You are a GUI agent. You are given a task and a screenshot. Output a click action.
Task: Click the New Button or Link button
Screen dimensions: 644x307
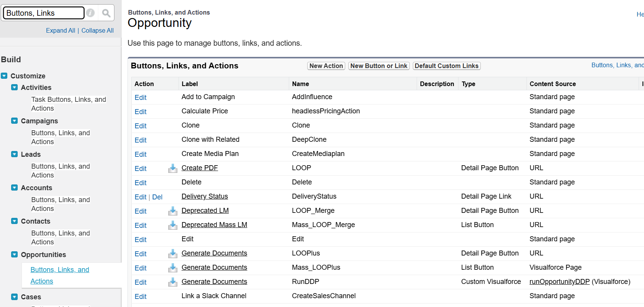click(379, 66)
